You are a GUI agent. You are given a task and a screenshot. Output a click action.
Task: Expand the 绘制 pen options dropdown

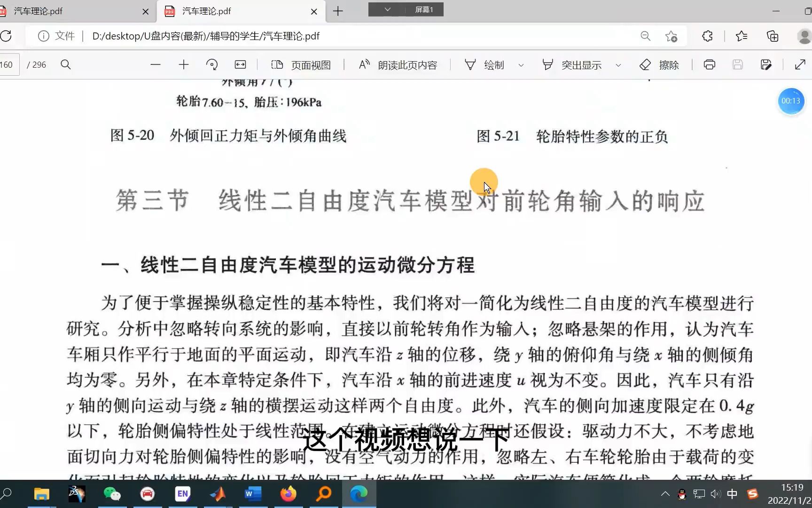(x=520, y=64)
